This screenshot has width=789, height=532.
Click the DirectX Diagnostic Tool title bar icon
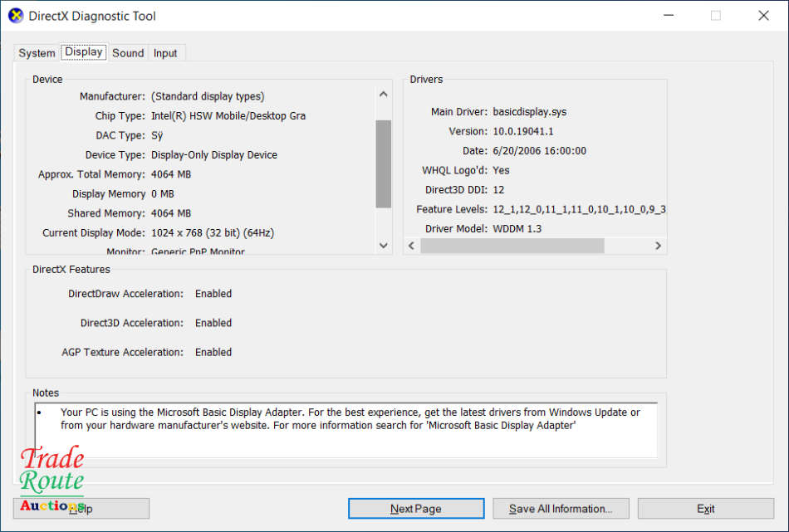(x=16, y=16)
